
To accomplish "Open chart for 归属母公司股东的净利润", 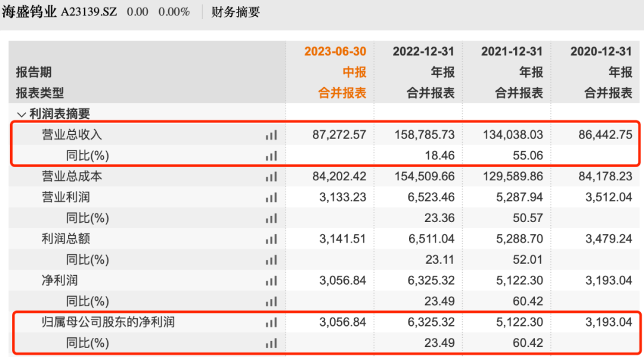I will click(x=271, y=322).
